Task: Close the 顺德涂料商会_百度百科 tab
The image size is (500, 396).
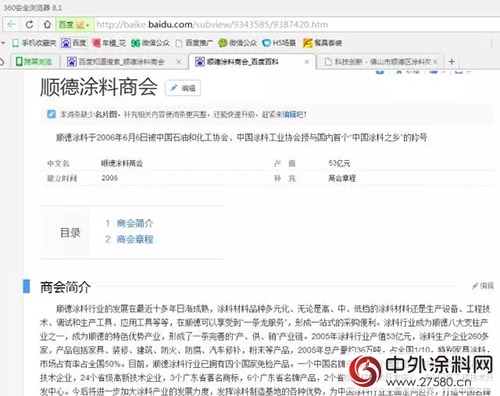Action: (307, 62)
